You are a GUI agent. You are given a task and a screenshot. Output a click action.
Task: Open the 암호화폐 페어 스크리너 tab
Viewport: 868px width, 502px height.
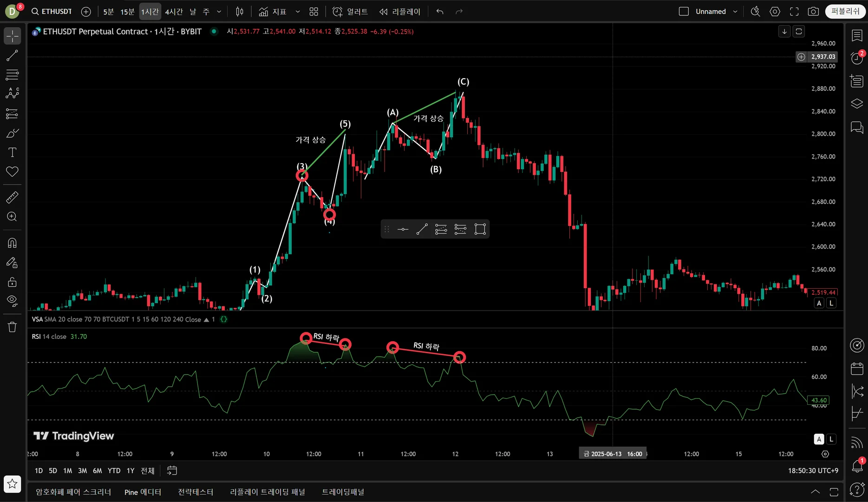[73, 492]
